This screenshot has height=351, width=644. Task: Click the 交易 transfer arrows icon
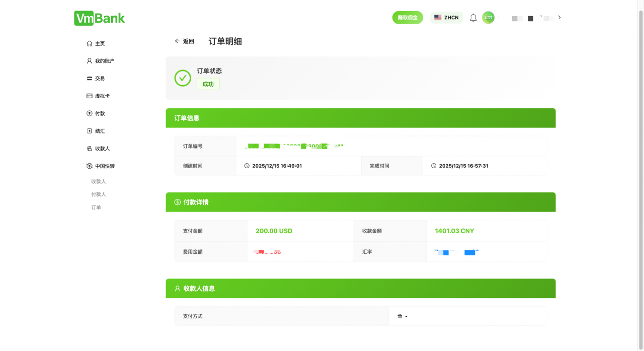89,78
